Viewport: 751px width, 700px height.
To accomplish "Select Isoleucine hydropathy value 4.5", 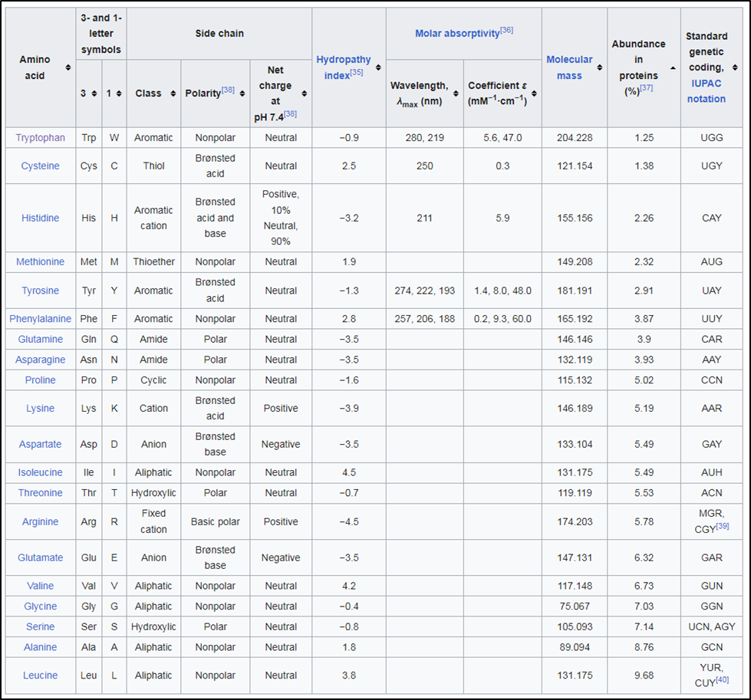I will [x=349, y=472].
